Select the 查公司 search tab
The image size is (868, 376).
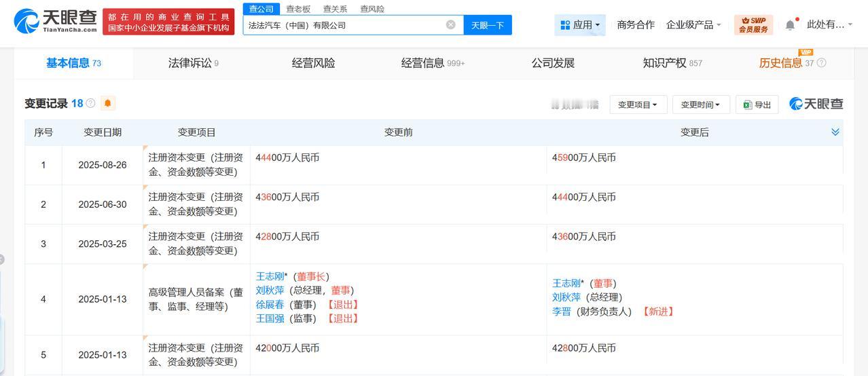(x=261, y=9)
